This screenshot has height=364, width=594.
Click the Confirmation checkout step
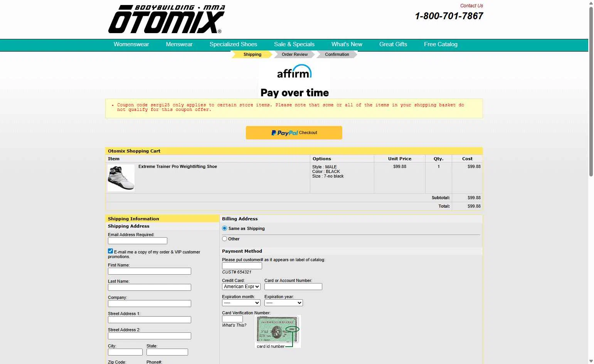coord(337,54)
